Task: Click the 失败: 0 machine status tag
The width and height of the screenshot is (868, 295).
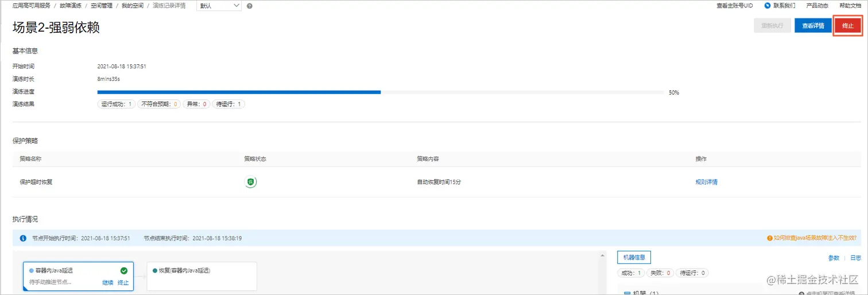Action: point(660,273)
